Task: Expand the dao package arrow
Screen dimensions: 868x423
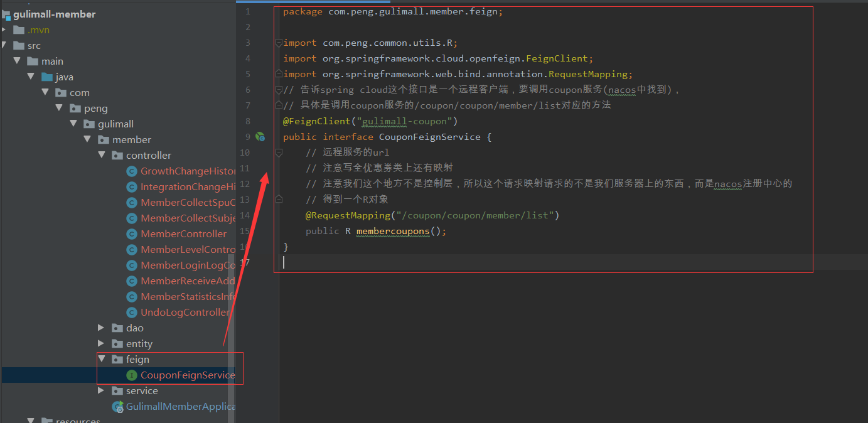Action: click(102, 328)
